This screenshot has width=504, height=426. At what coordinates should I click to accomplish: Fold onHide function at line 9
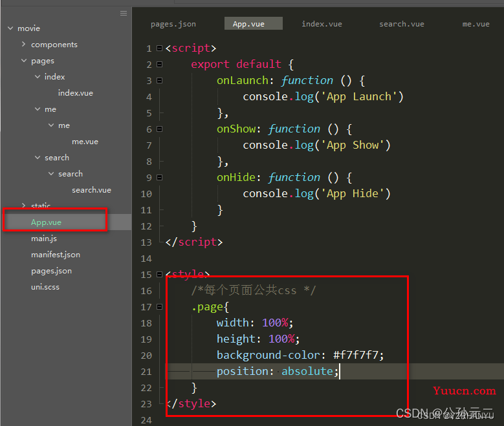[159, 177]
